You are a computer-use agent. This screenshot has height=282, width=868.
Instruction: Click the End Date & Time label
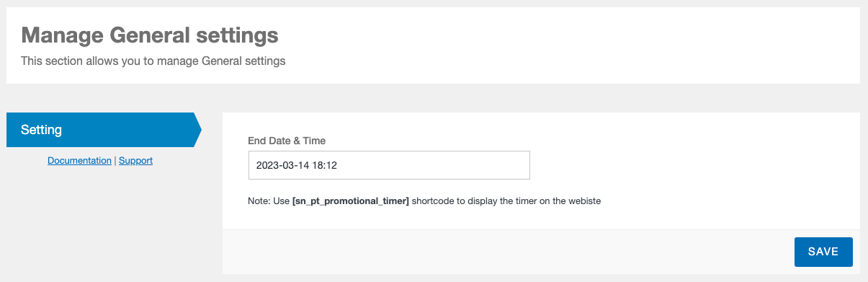[287, 141]
